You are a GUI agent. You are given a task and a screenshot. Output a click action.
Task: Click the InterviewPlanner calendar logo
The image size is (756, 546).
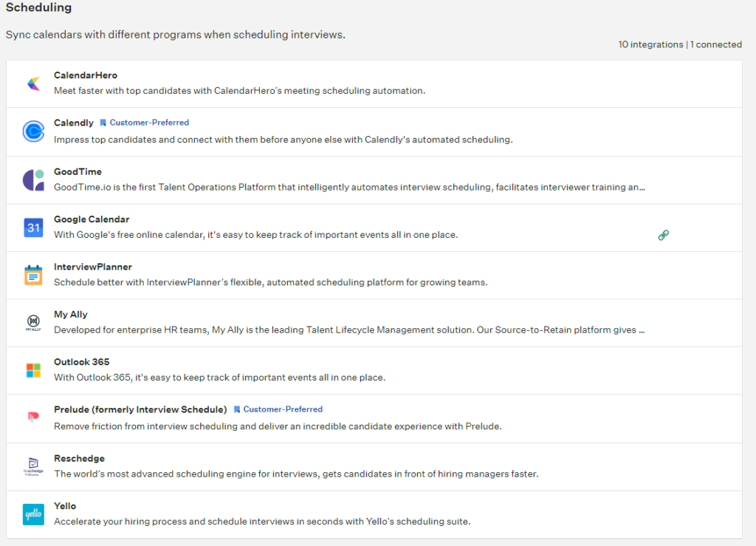pos(32,274)
